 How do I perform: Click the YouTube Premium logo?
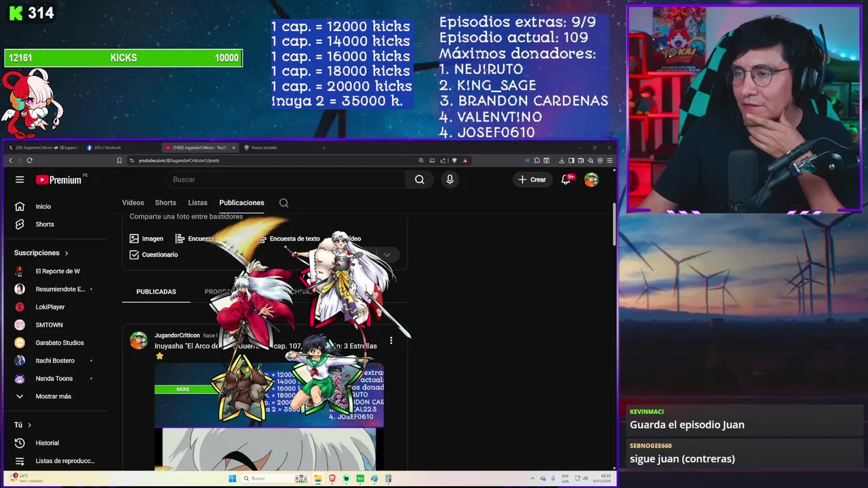click(59, 180)
